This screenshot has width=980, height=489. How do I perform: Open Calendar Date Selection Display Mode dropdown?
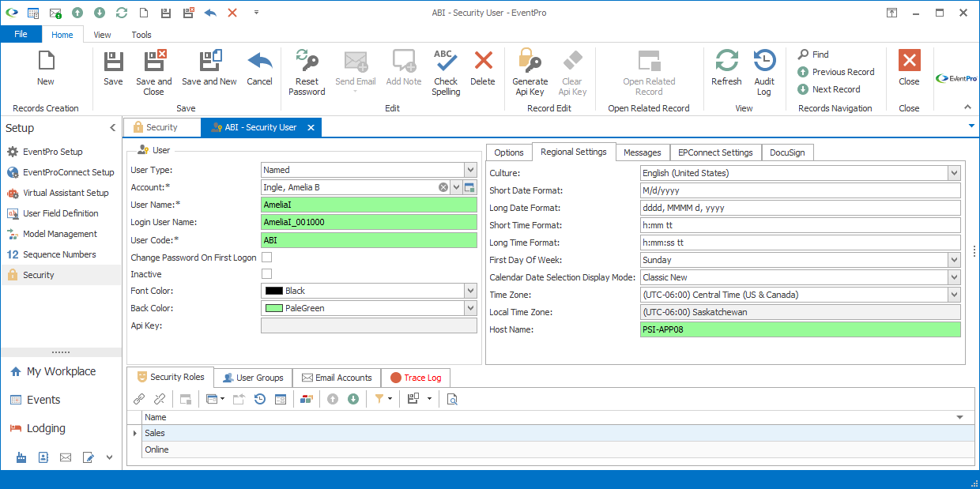954,277
